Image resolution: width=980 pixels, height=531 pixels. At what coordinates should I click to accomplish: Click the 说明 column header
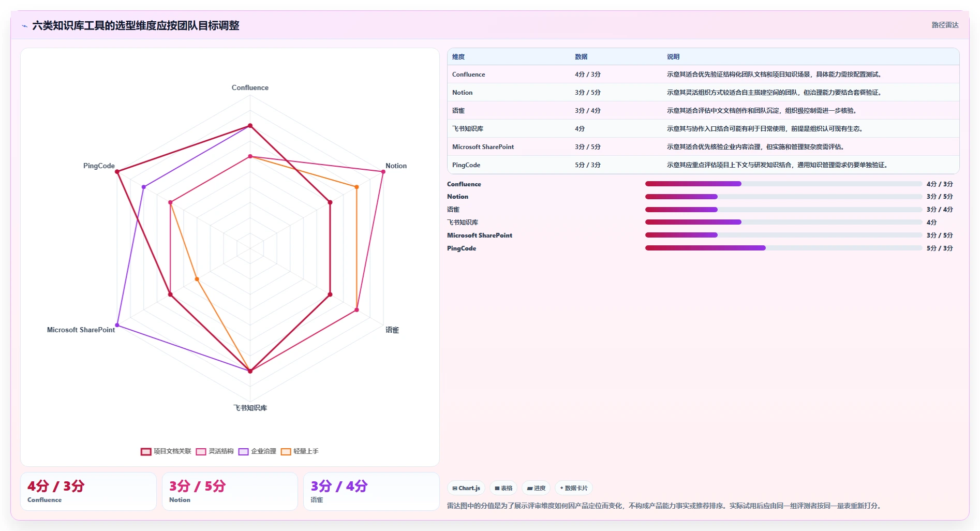point(673,57)
